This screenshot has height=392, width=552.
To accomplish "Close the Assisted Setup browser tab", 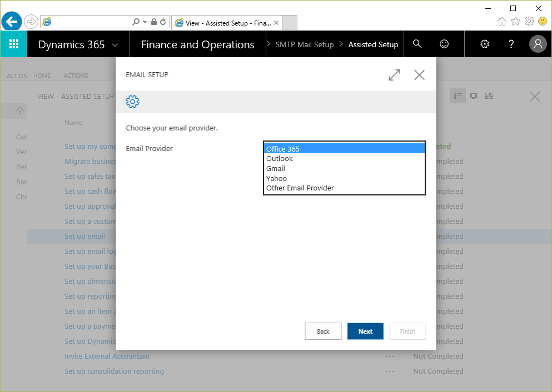I will tap(276, 23).
